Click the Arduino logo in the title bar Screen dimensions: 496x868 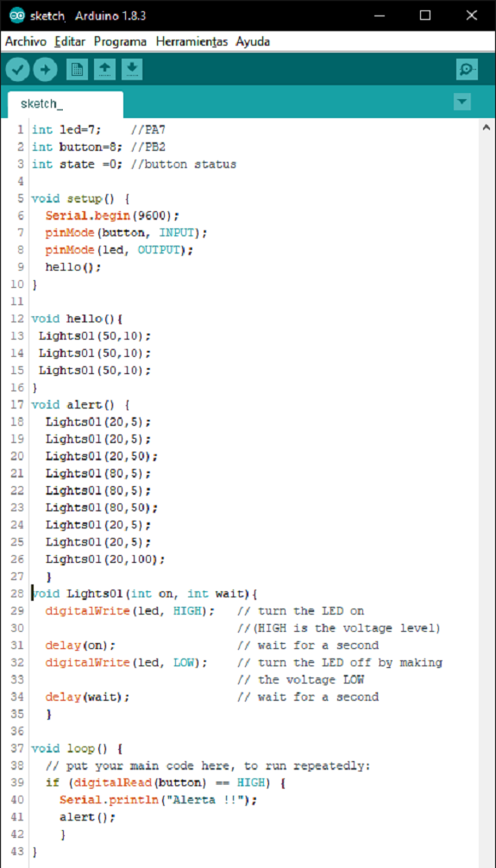[17, 16]
